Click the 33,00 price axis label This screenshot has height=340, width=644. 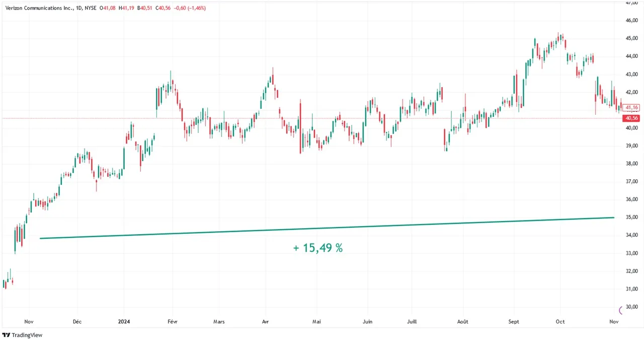tap(632, 253)
